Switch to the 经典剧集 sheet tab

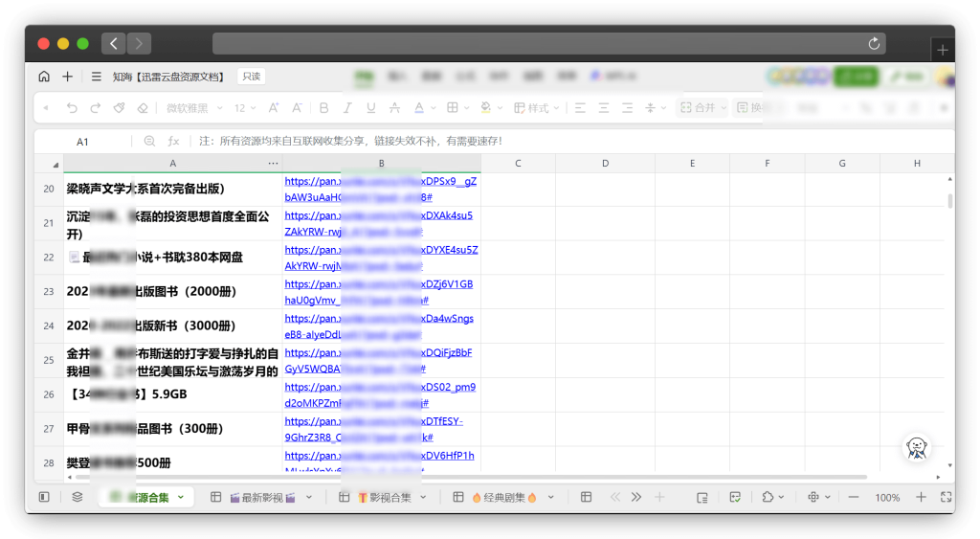tap(504, 497)
